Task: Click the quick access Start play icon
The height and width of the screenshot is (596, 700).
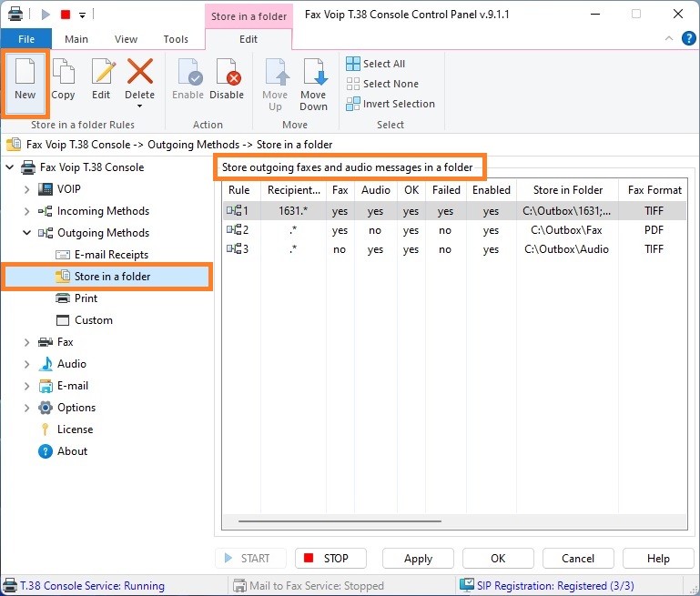Action: pos(46,15)
